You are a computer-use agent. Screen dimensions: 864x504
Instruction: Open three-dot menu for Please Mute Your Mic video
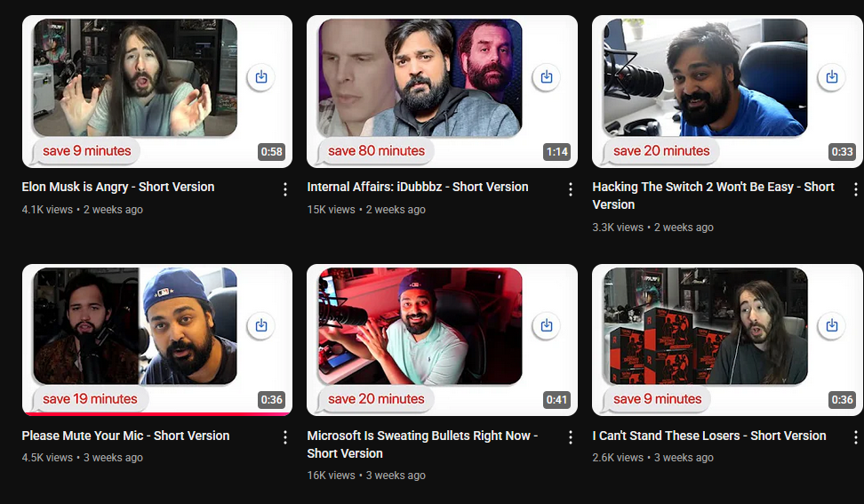click(284, 438)
